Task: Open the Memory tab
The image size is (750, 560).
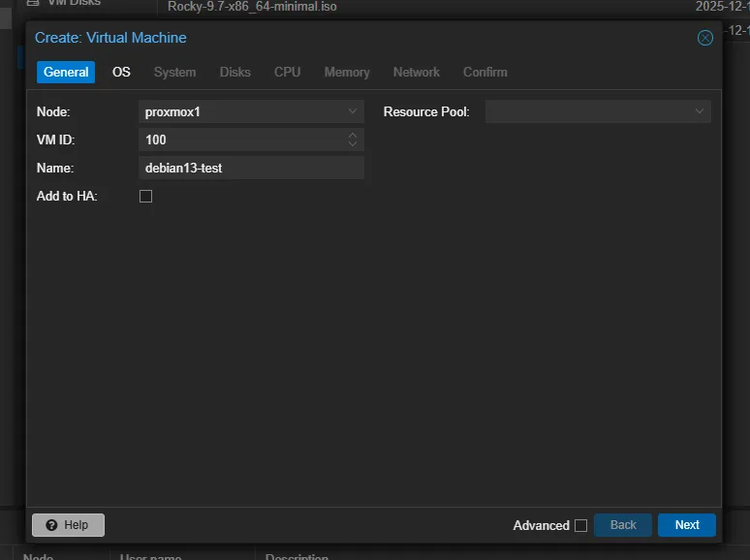Action: point(346,72)
